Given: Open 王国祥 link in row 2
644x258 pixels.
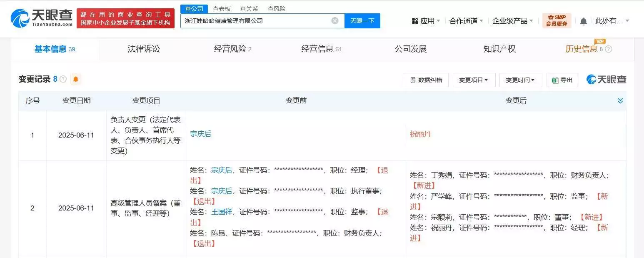Looking at the screenshot, I should point(222,212).
